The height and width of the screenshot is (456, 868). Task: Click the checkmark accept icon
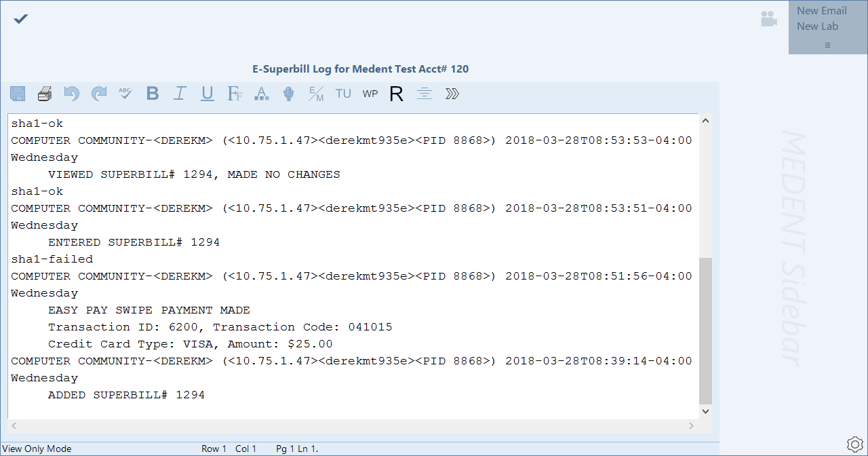click(x=21, y=19)
